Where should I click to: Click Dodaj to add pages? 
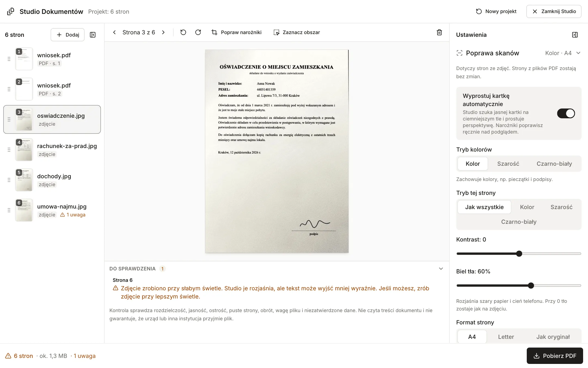pyautogui.click(x=68, y=35)
